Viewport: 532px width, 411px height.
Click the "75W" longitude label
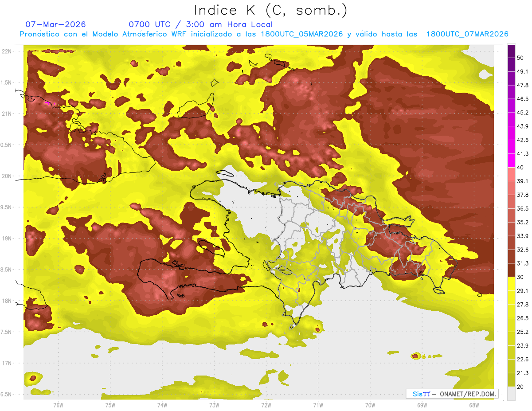[x=110, y=404]
